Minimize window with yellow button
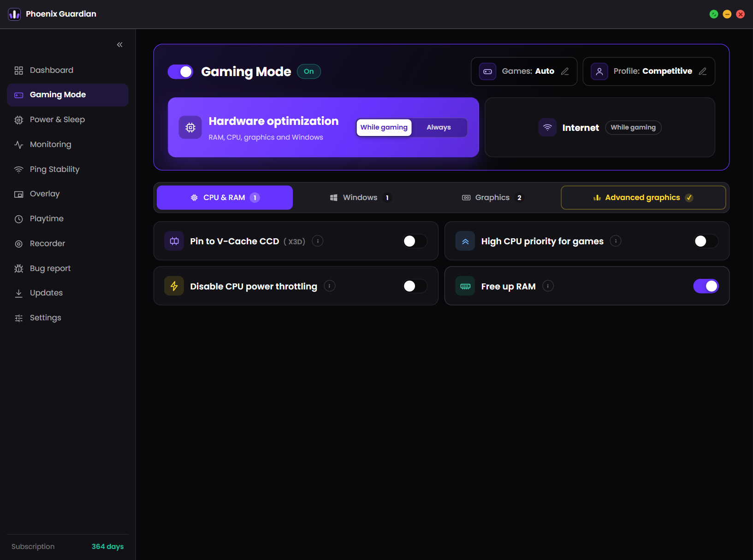The height and width of the screenshot is (560, 753). (727, 14)
